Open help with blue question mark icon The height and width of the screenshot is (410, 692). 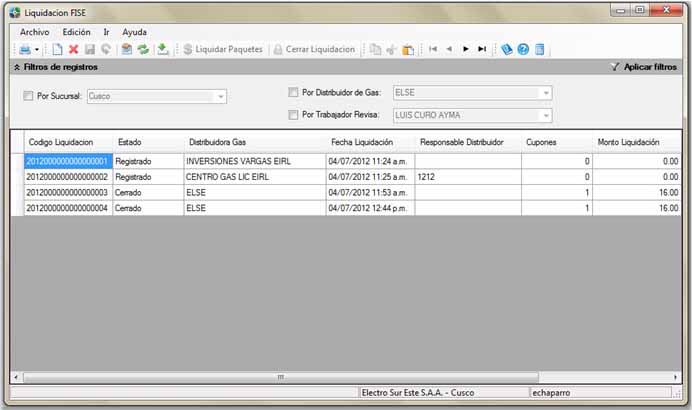point(523,49)
